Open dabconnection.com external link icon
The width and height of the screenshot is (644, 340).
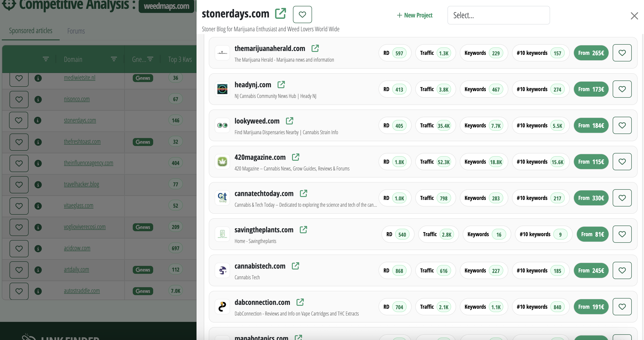[300, 302]
